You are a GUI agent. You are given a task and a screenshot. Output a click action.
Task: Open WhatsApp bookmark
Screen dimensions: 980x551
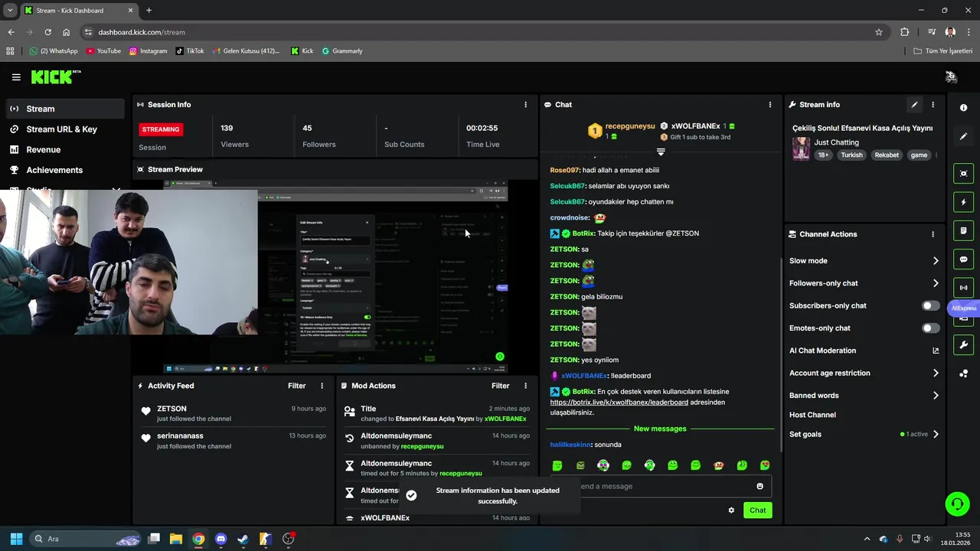click(x=54, y=51)
